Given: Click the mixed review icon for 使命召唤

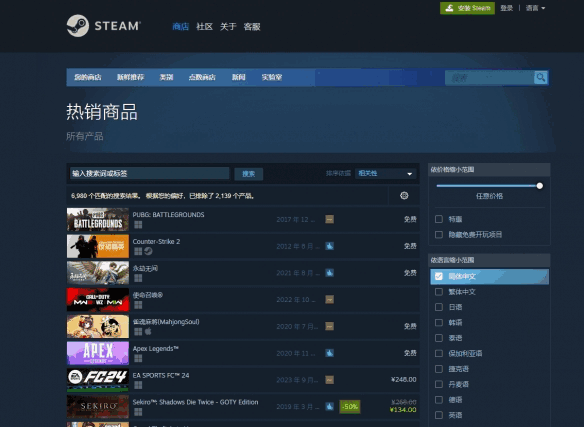Looking at the screenshot, I should 330,300.
